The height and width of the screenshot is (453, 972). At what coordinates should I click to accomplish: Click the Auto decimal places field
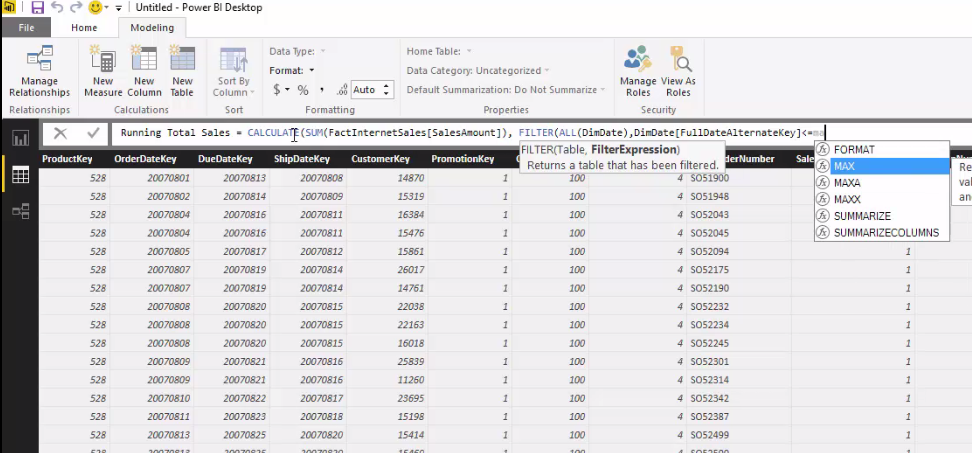(x=364, y=90)
